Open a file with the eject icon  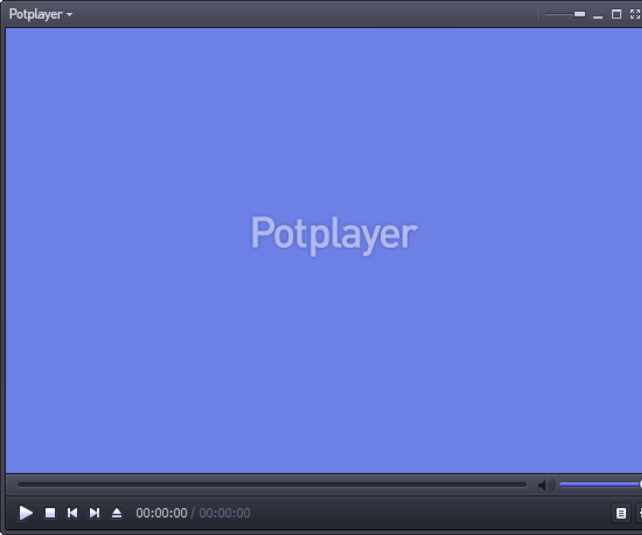coord(117,513)
